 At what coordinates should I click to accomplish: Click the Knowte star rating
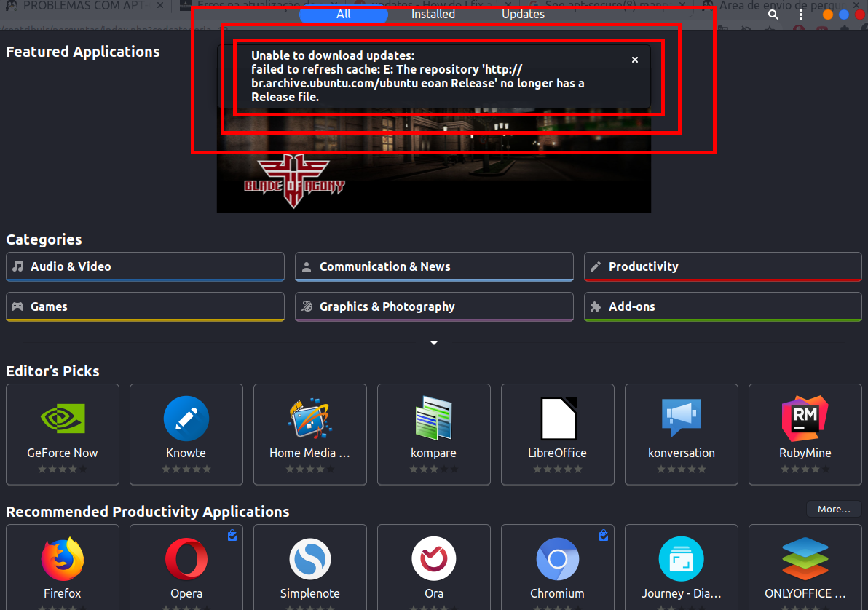tap(186, 470)
